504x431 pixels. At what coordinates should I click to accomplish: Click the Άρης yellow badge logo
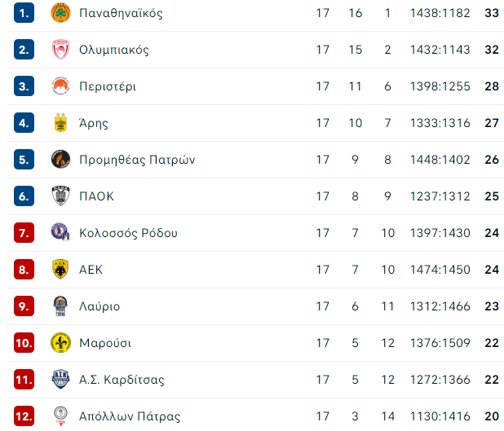[60, 123]
